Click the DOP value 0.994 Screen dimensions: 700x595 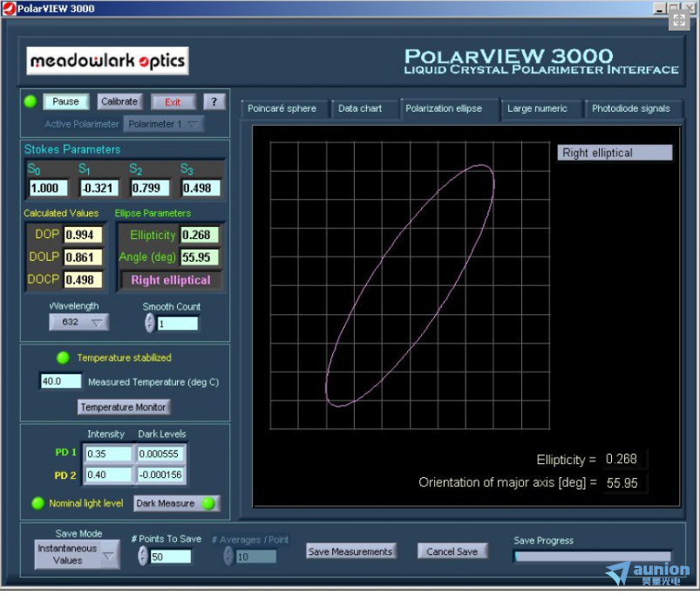click(x=84, y=236)
